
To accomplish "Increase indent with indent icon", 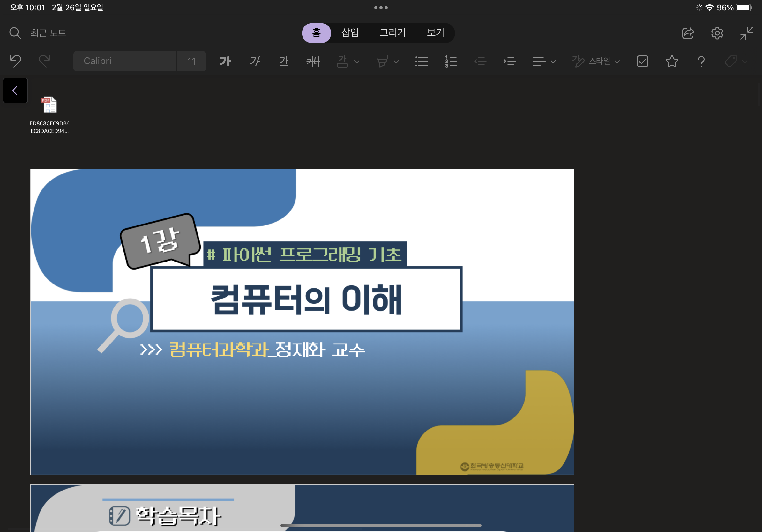I will pos(510,61).
